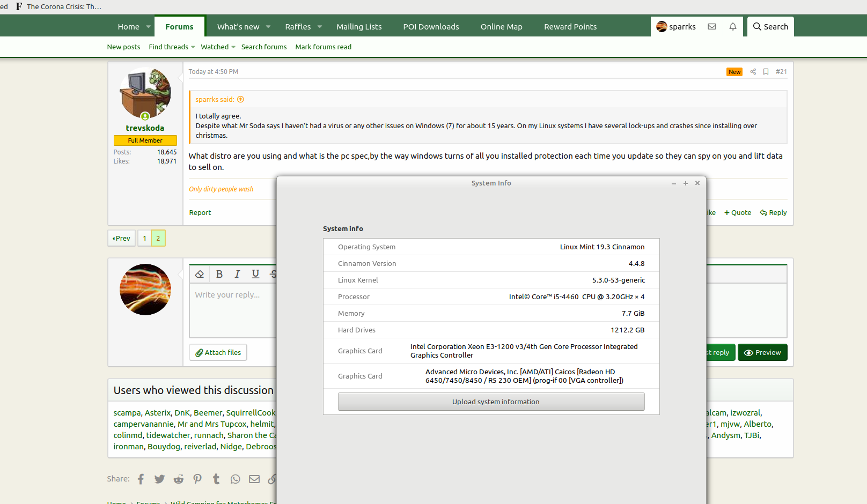Image resolution: width=867 pixels, height=504 pixels.
Task: Click Attach files button
Action: (x=218, y=353)
